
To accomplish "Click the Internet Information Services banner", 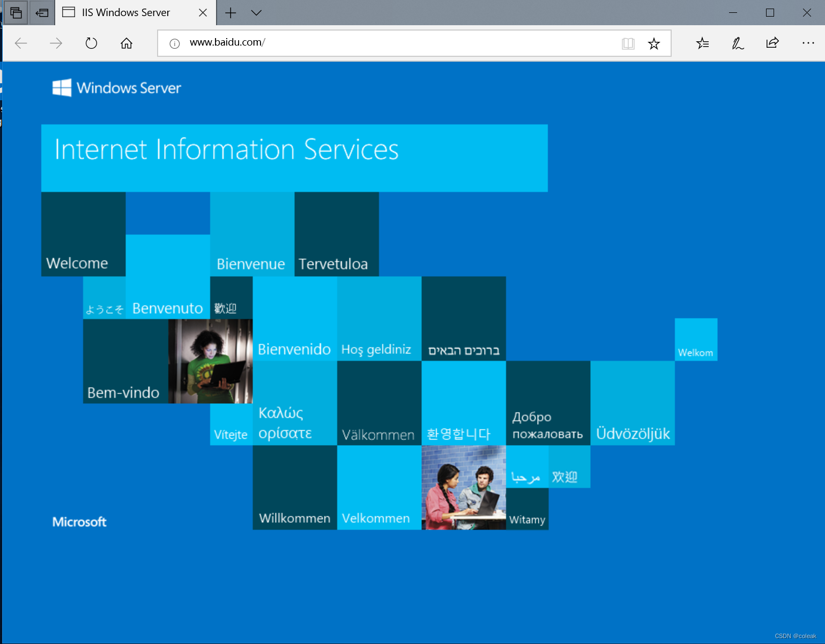I will (x=294, y=158).
